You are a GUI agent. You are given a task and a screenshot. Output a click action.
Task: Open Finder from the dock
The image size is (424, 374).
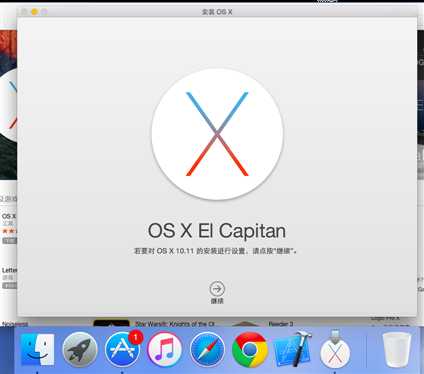pos(37,349)
